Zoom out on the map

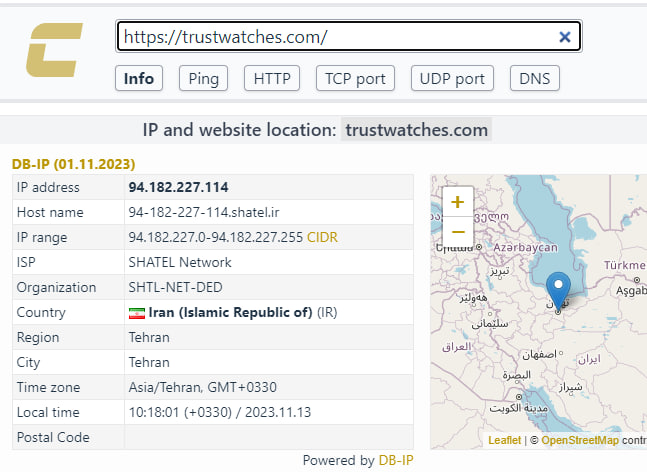tap(457, 231)
